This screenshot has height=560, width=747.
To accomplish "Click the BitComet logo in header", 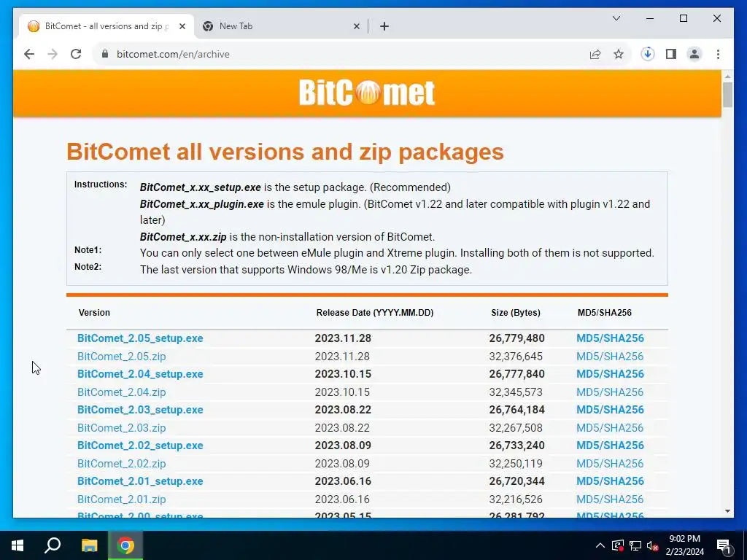I will 367,93.
